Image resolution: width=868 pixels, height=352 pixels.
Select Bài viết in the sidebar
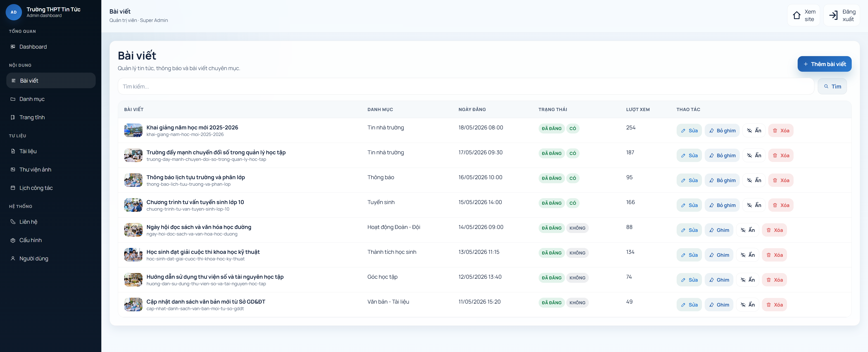[51, 81]
